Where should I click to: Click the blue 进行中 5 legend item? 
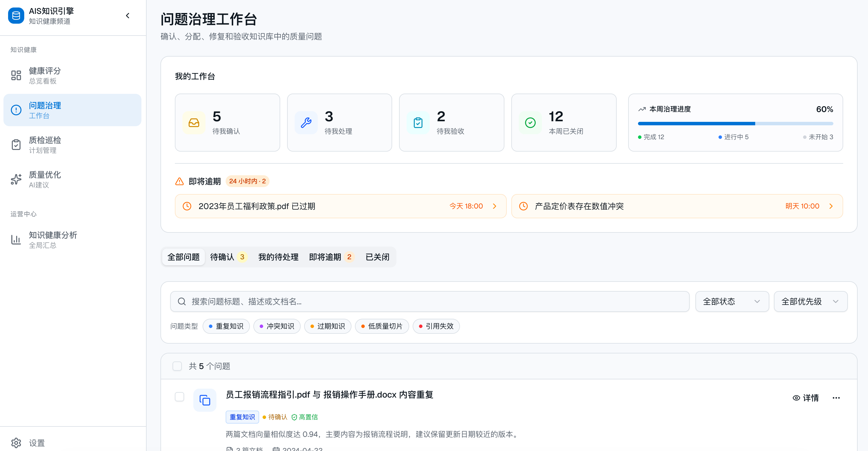(x=733, y=137)
